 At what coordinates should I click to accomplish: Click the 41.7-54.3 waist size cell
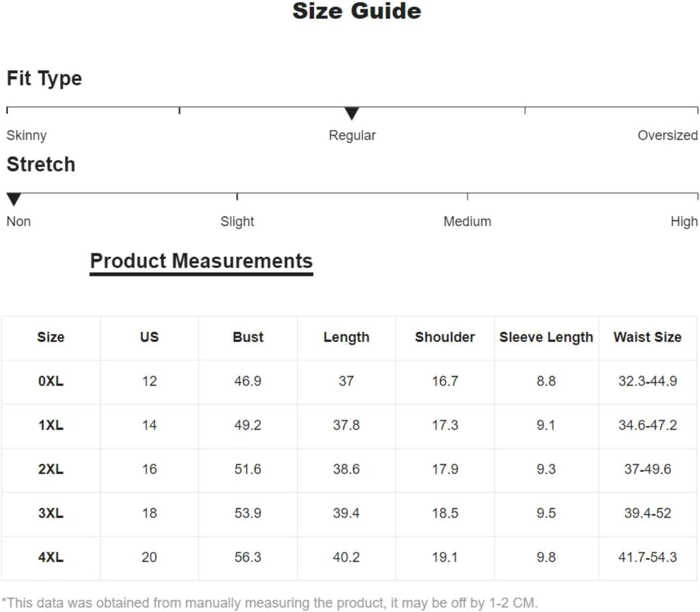click(x=647, y=557)
